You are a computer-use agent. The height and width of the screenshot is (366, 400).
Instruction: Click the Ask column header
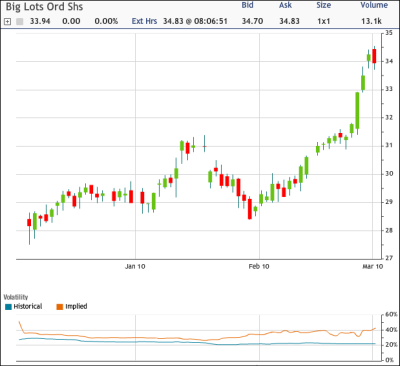click(285, 5)
